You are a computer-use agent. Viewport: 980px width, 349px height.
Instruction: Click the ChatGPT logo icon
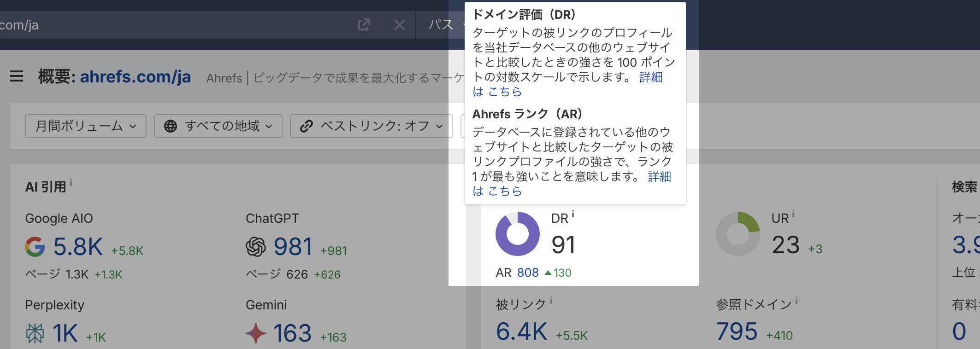point(256,247)
